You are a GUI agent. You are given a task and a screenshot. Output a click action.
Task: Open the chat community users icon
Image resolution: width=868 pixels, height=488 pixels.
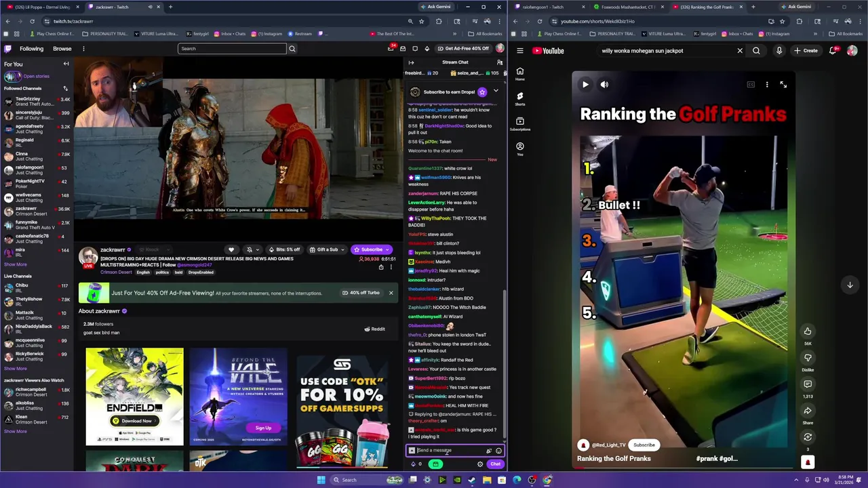tap(500, 62)
